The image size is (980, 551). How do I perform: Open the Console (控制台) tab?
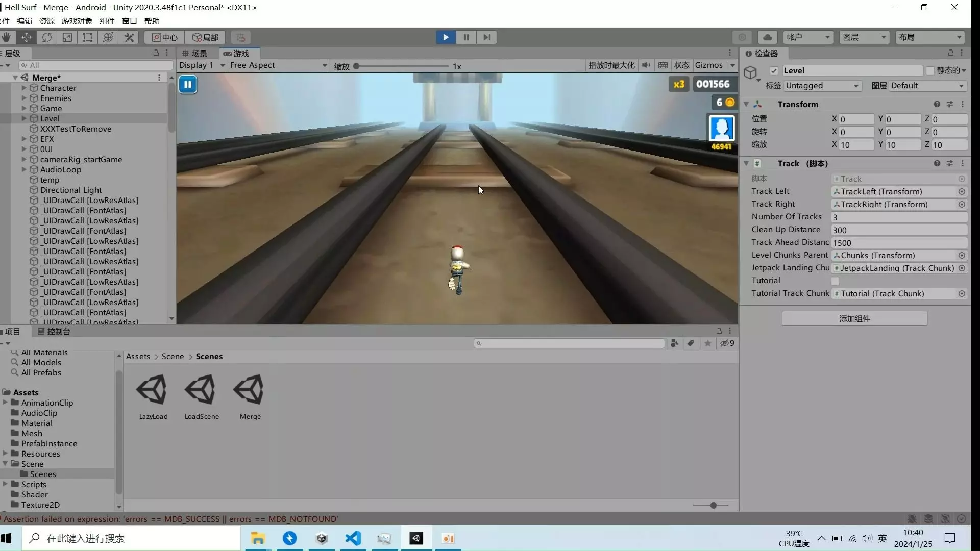tap(54, 332)
